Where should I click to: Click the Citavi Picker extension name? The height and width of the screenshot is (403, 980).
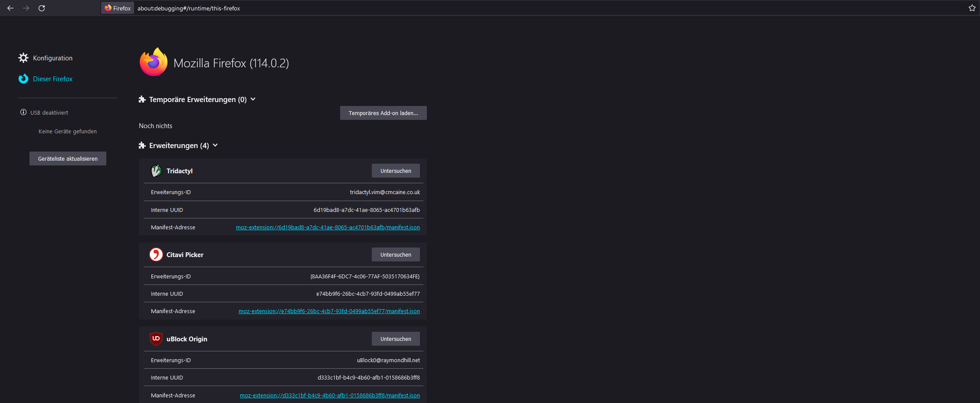coord(185,255)
